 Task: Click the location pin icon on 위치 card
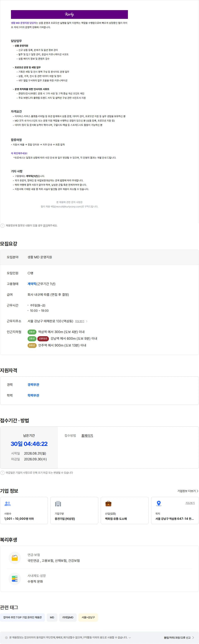[159, 504]
